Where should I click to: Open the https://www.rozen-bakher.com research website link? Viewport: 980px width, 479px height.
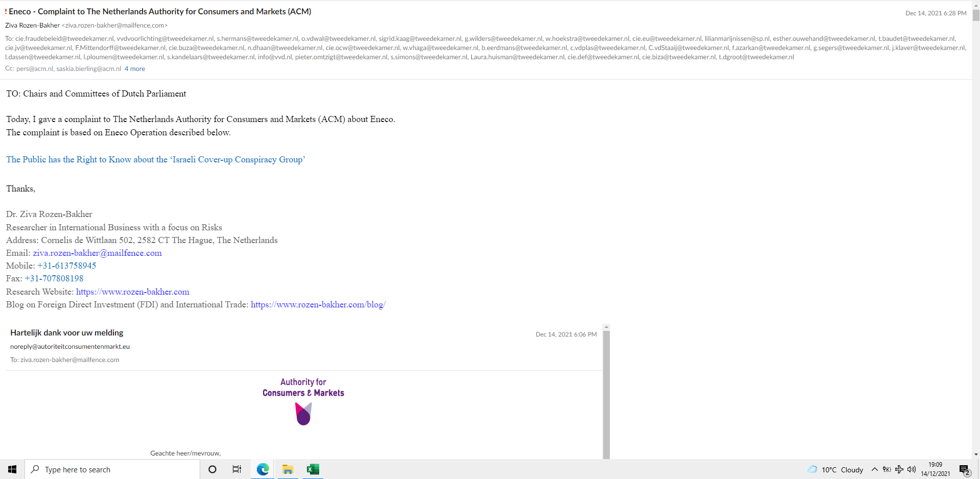[133, 292]
